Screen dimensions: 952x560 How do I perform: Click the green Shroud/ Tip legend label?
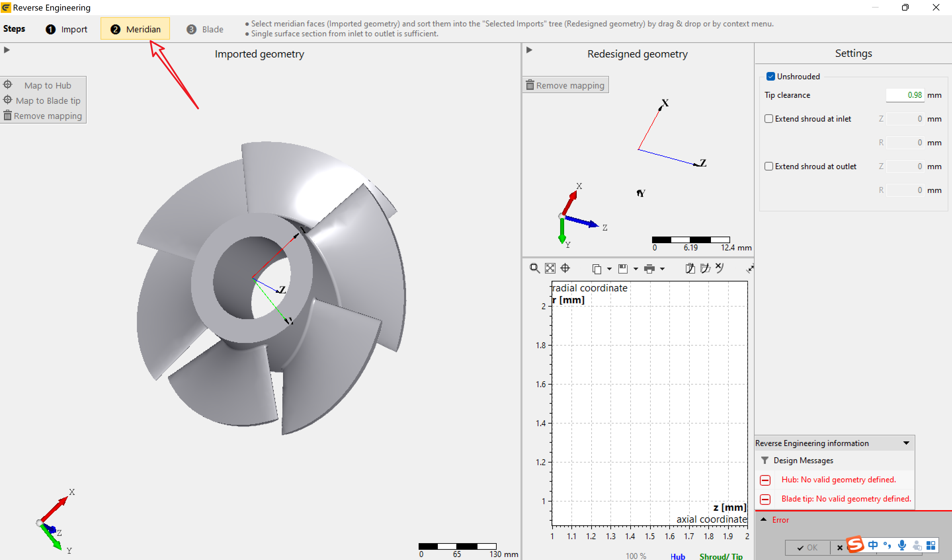721,556
